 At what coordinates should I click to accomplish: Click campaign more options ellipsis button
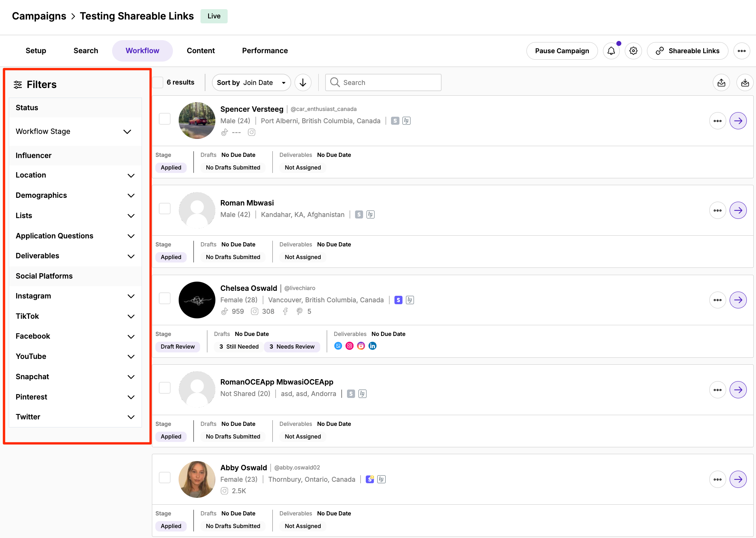pyautogui.click(x=741, y=51)
